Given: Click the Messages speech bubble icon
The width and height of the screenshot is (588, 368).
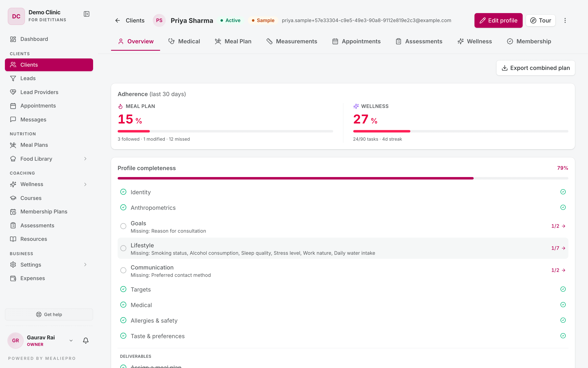Looking at the screenshot, I should click(13, 120).
